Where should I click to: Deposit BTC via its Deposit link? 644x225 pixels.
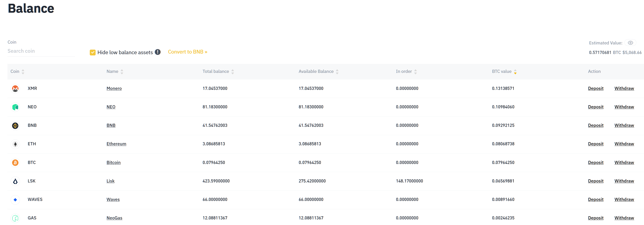pyautogui.click(x=596, y=162)
